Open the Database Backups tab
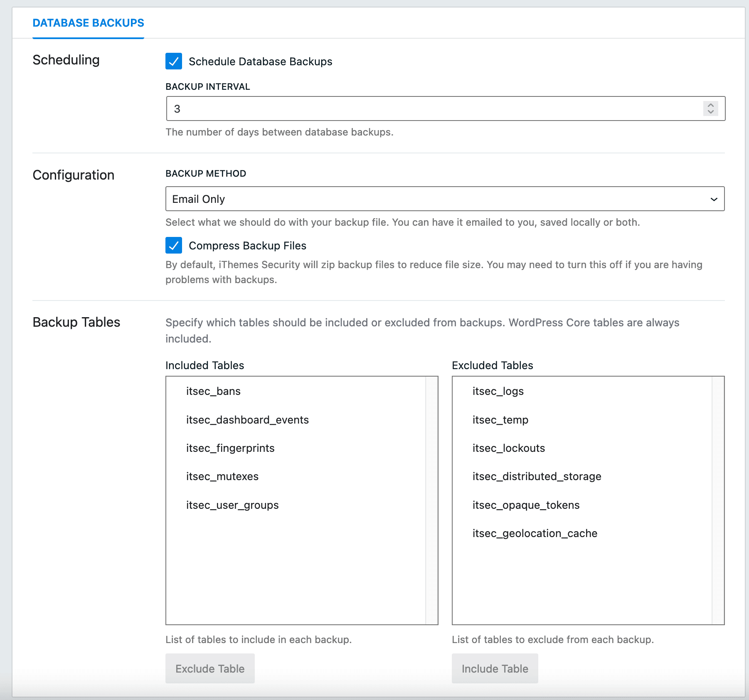The image size is (749, 700). [x=88, y=23]
